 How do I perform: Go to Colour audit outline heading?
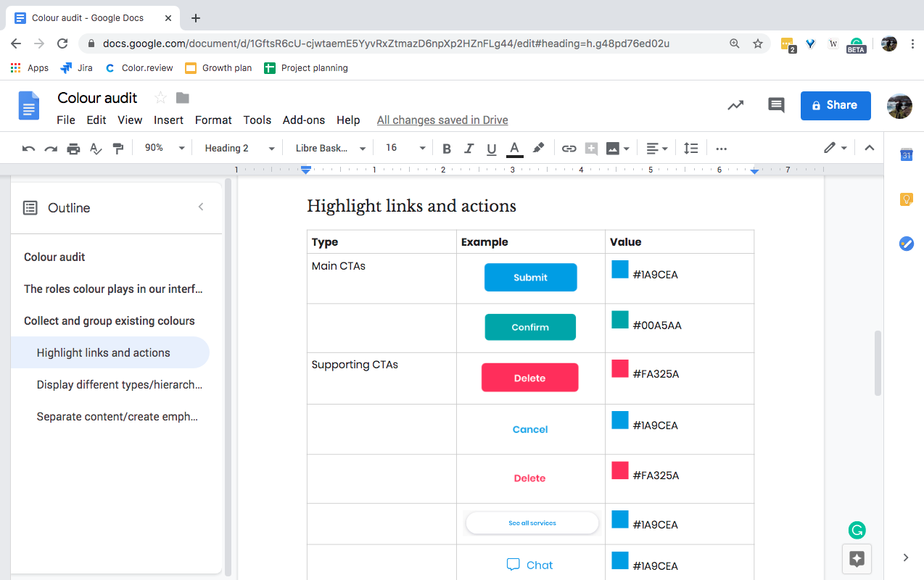pyautogui.click(x=54, y=257)
